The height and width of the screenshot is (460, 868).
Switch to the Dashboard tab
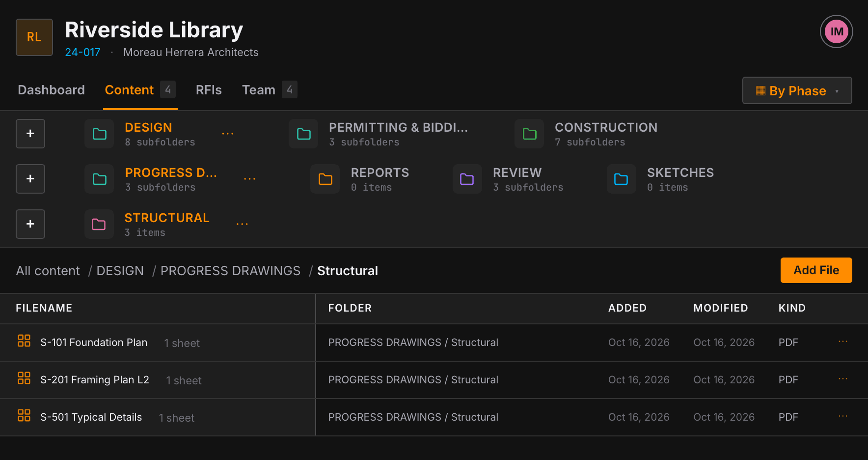click(x=51, y=90)
